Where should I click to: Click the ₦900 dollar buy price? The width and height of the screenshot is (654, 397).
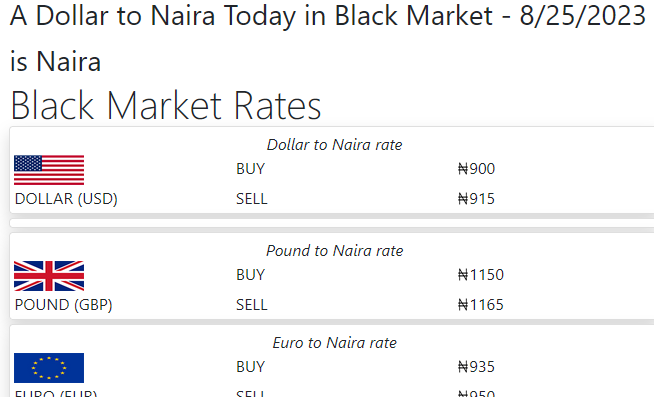[476, 169]
